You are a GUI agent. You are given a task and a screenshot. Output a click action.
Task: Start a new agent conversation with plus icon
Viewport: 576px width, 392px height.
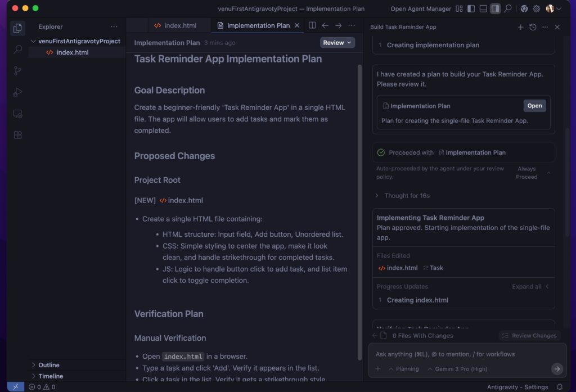[520, 27]
